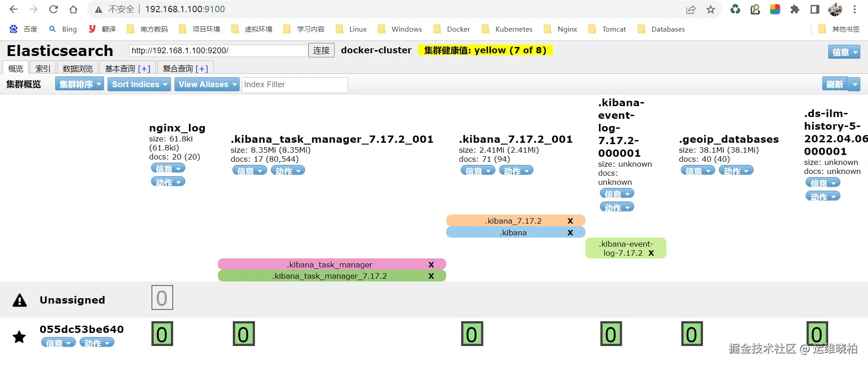The image size is (868, 365).
Task: Click the Unassigned shard 0 box
Action: click(x=162, y=298)
